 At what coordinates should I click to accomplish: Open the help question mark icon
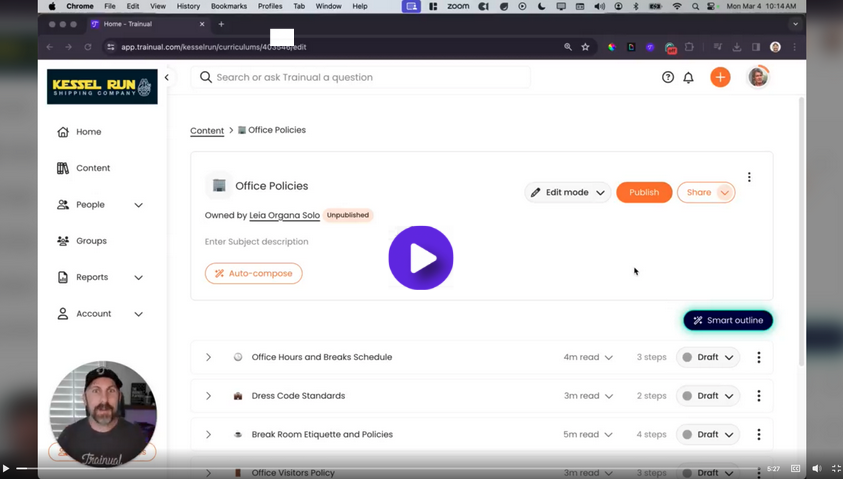tap(668, 77)
